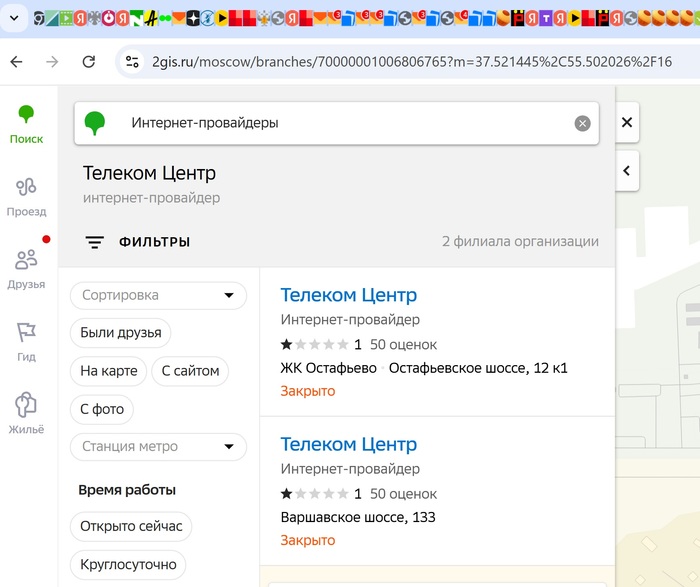Clear the search field with the X icon
The width and height of the screenshot is (700, 587).
point(582,123)
